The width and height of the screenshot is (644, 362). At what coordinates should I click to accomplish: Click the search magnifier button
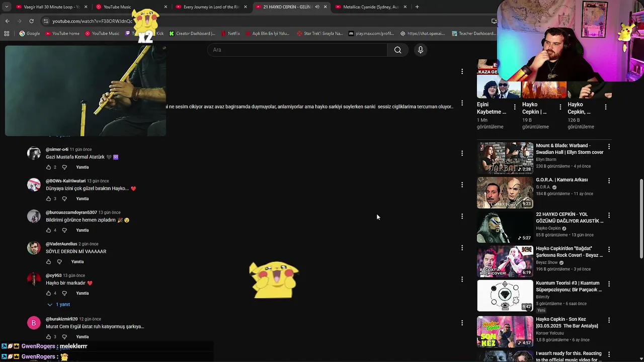[397, 50]
